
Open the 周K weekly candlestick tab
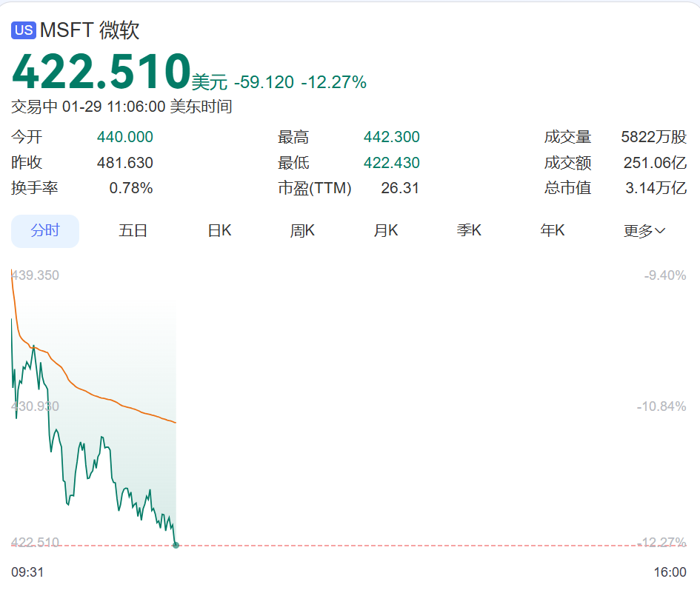click(x=302, y=231)
